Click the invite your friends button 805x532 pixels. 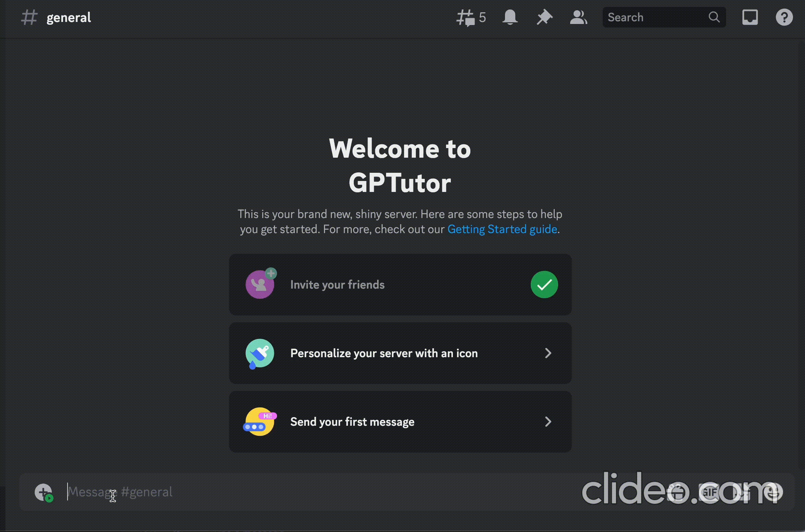click(x=400, y=284)
